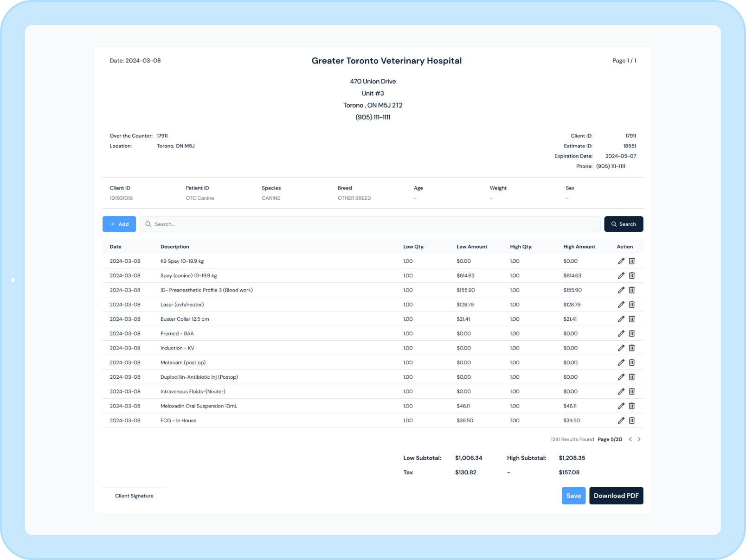Edit the Laser (ovh/neuter) line item
This screenshot has height=560, width=746.
tap(621, 305)
